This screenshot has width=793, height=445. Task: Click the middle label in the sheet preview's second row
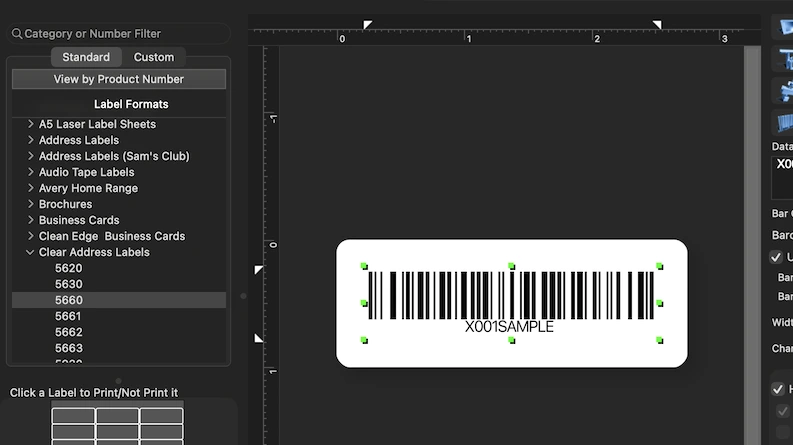point(117,432)
